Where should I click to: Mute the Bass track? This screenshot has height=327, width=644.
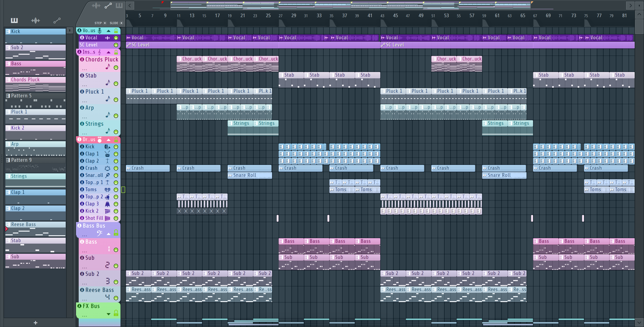(116, 250)
